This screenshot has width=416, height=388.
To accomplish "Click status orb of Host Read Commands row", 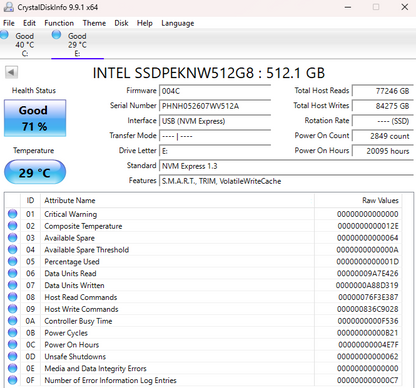I will click(12, 297).
